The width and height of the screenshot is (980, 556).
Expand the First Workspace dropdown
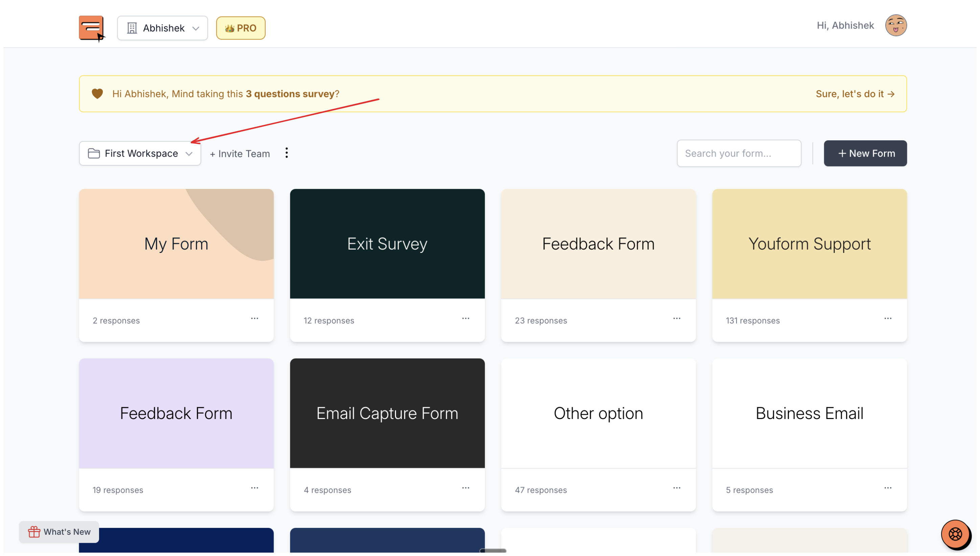[x=140, y=154]
